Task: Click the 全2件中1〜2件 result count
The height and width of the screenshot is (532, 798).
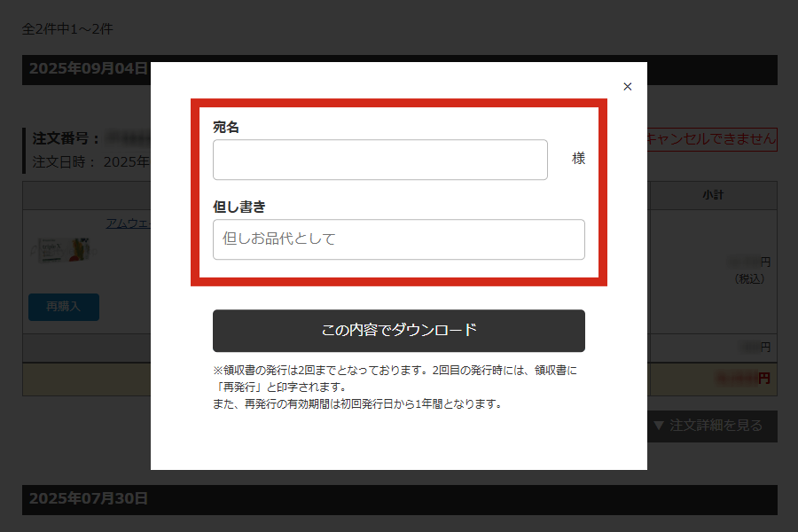Action: (x=67, y=29)
